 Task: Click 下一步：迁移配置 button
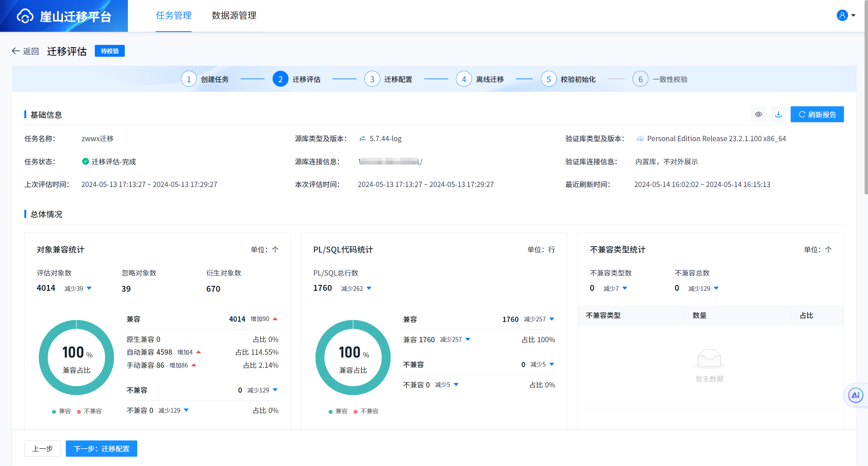pyautogui.click(x=101, y=449)
